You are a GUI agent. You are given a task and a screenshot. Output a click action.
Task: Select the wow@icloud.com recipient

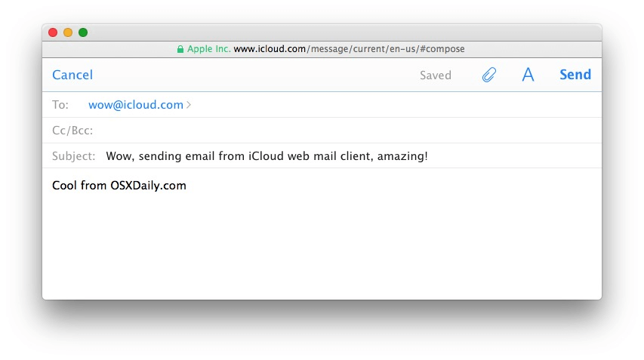136,105
